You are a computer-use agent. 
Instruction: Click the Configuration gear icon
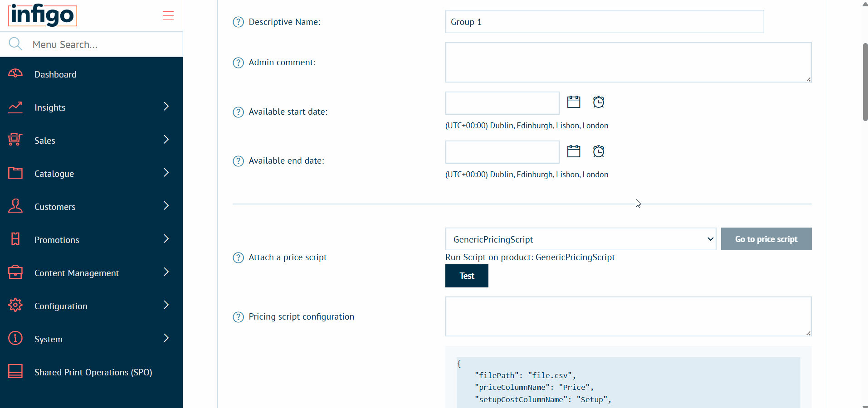pyautogui.click(x=15, y=305)
